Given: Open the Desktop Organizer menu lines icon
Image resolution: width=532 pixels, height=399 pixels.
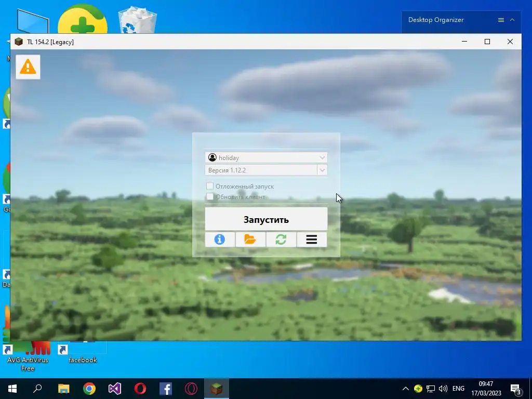Looking at the screenshot, I should [x=501, y=20].
